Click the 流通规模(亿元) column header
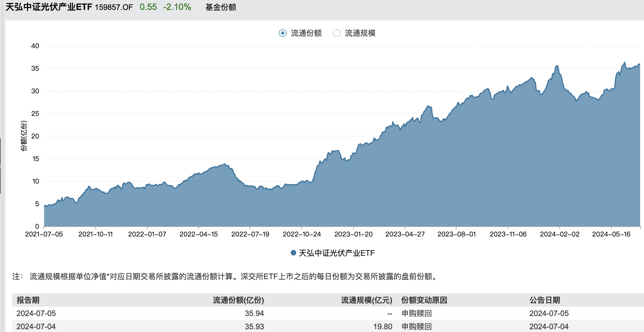The width and height of the screenshot is (644, 332). click(367, 300)
